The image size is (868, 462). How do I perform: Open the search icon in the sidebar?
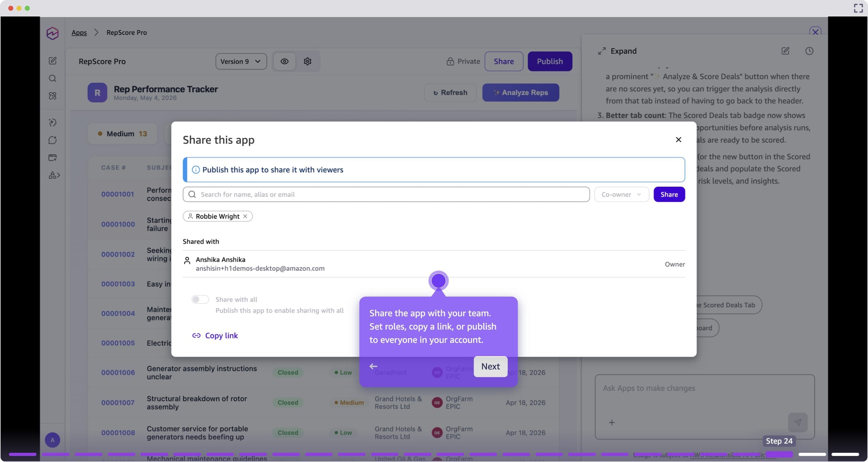coord(53,79)
